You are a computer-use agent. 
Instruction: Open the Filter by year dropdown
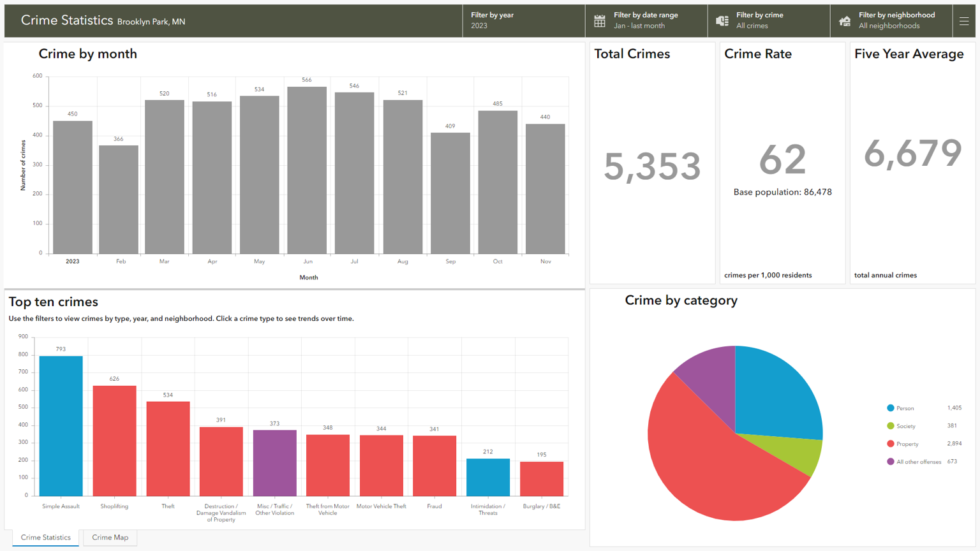(524, 21)
